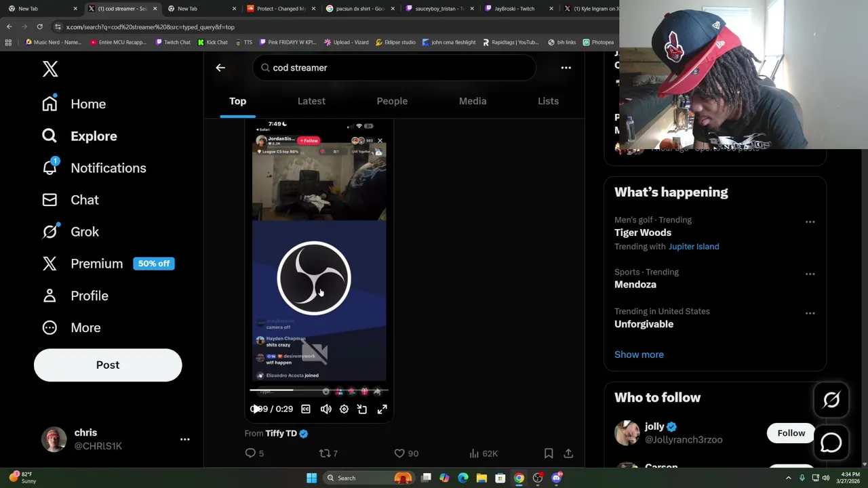Open video playback settings gear
Image resolution: width=868 pixels, height=488 pixels.
click(x=344, y=409)
